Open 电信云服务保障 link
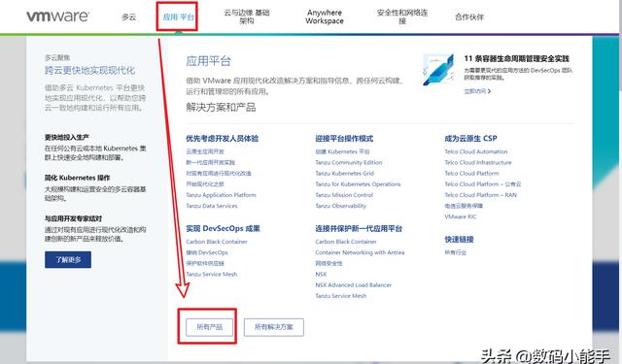The width and height of the screenshot is (622, 364). pos(464,206)
